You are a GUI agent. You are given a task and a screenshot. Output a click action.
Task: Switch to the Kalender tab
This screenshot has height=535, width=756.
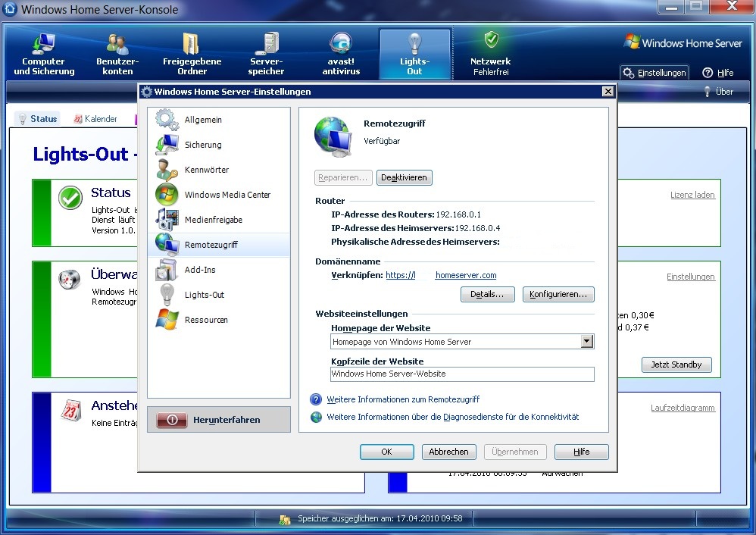95,119
